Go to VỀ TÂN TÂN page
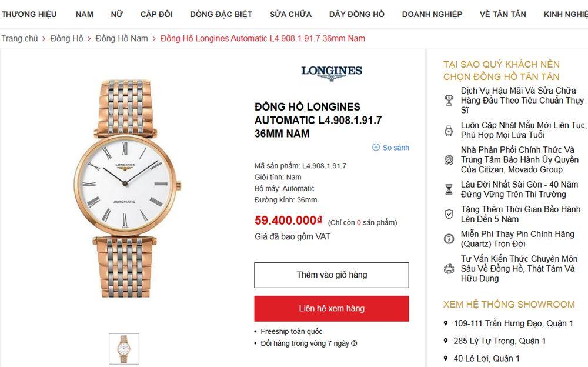The height and width of the screenshot is (367, 588). [x=503, y=14]
